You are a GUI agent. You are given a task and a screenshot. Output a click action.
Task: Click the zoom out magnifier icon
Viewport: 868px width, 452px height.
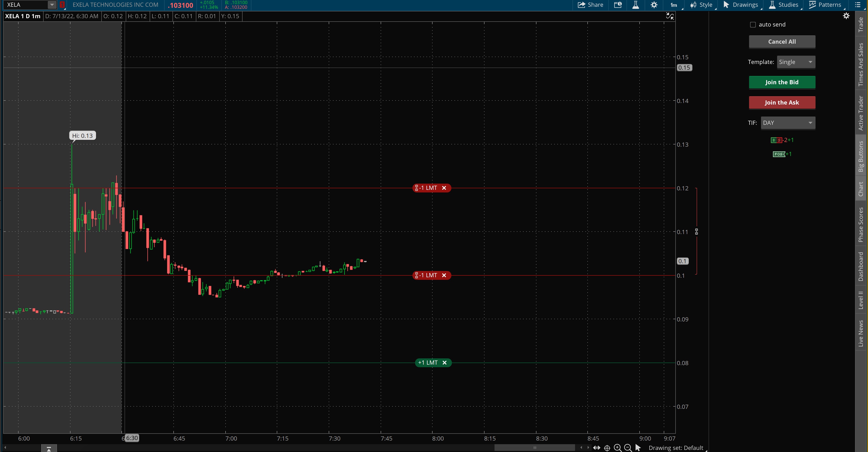[628, 448]
